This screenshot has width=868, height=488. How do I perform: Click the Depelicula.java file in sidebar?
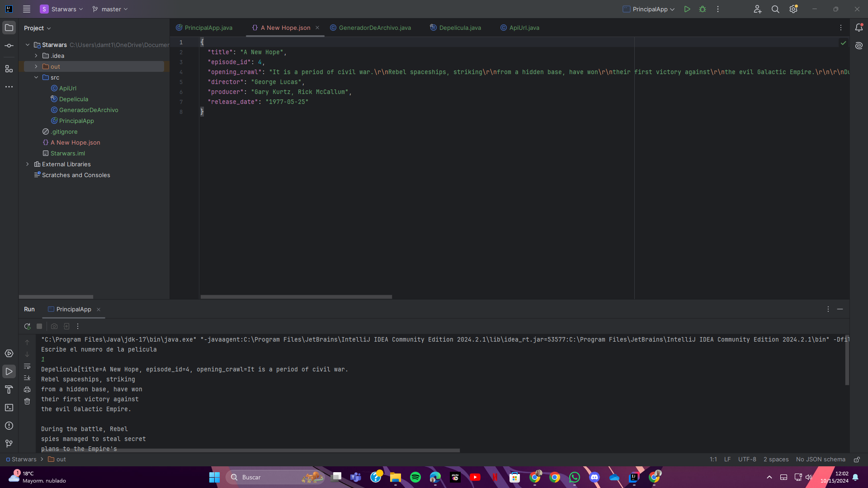pos(73,99)
